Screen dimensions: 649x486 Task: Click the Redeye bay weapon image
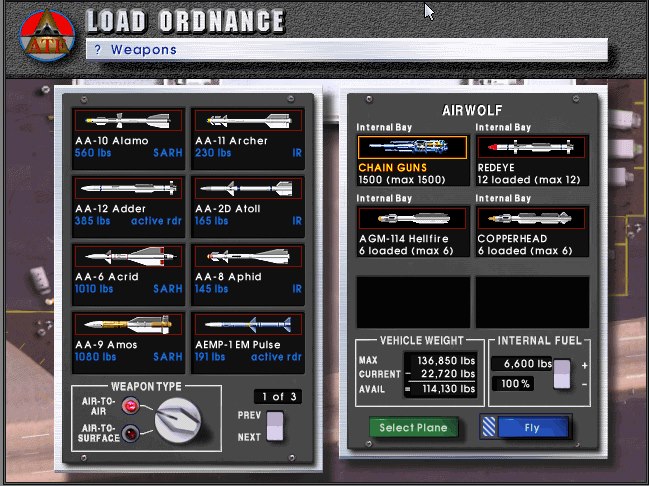pyautogui.click(x=531, y=147)
